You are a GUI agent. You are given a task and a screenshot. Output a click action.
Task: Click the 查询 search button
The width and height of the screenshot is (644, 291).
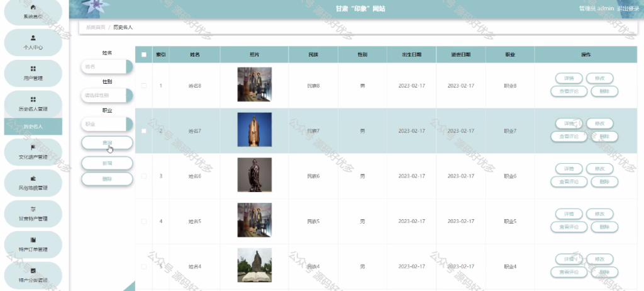pos(107,143)
